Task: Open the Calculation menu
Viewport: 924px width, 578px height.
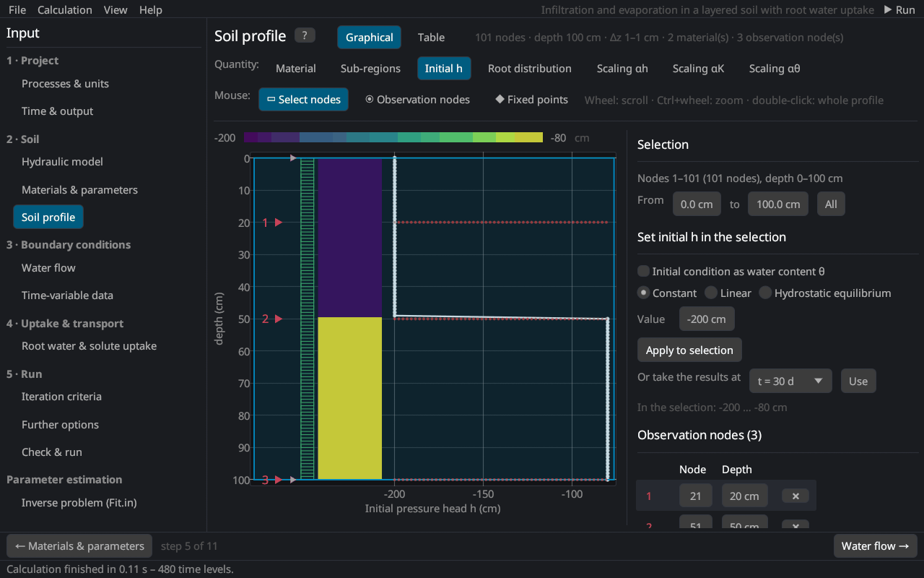Action: click(65, 10)
